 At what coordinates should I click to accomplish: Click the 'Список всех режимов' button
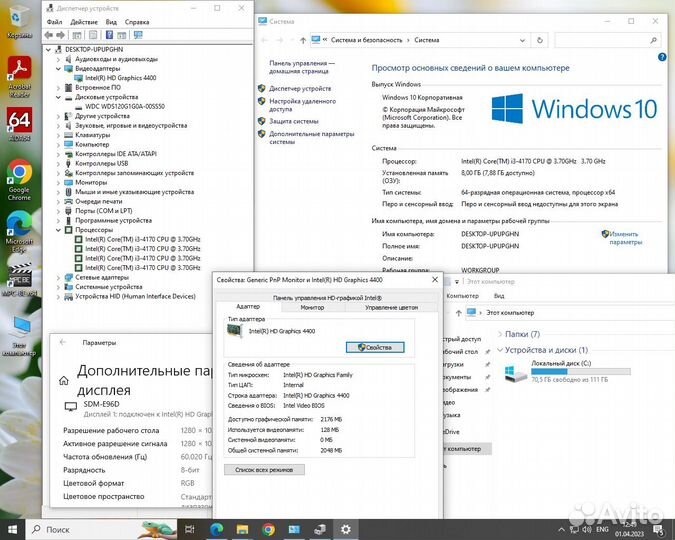tap(264, 469)
